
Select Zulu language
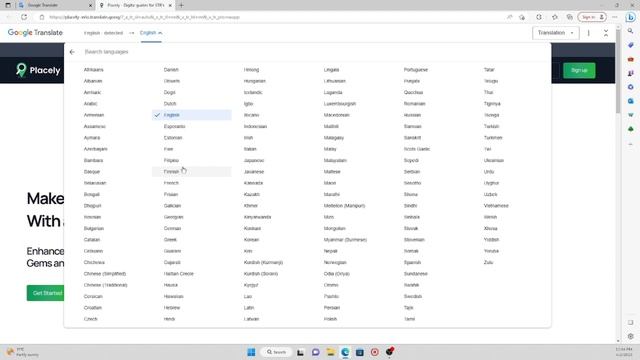point(489,262)
